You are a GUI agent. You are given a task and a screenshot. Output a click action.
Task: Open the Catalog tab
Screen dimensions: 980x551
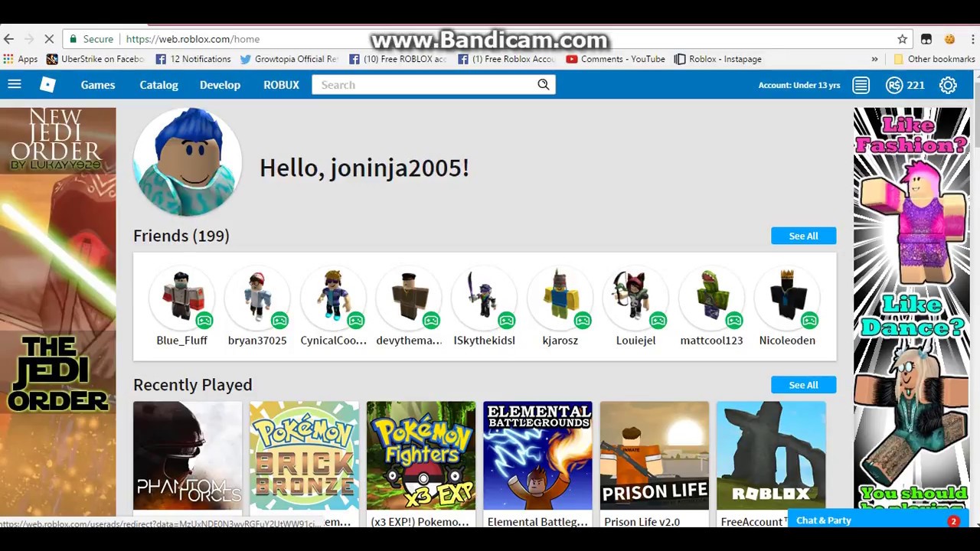158,85
